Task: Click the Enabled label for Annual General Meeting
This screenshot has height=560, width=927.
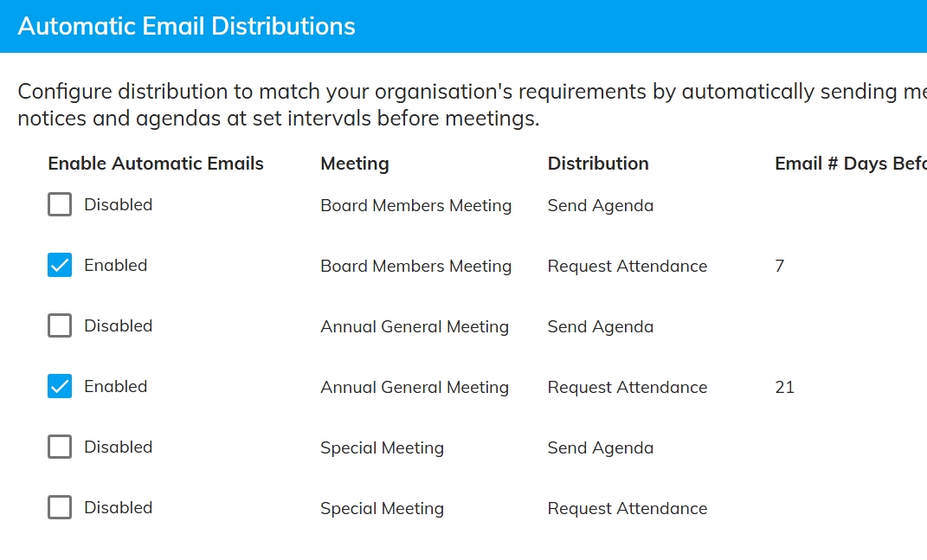Action: (116, 387)
